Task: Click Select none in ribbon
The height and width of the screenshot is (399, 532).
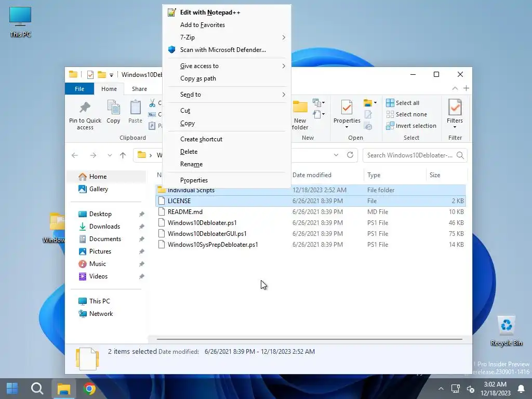Action: coord(406,114)
